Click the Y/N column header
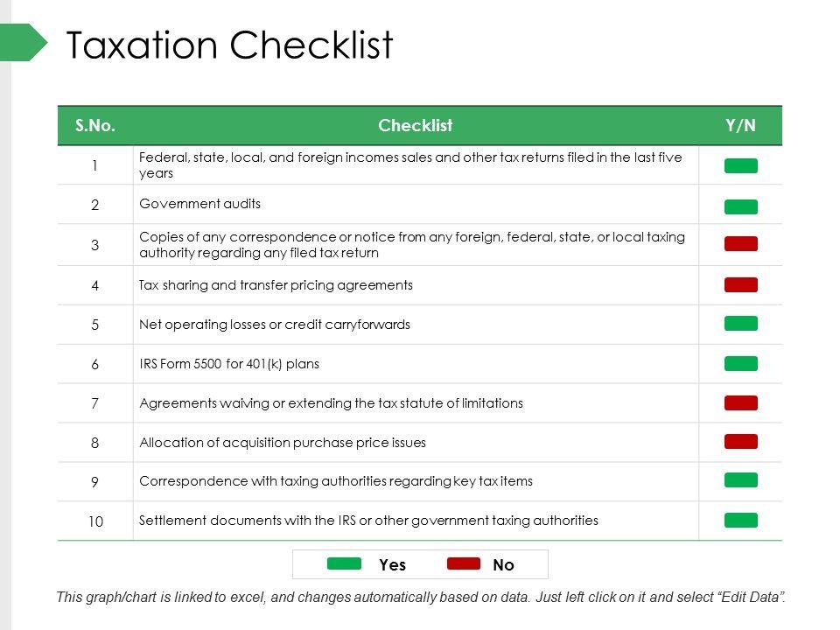 point(740,126)
